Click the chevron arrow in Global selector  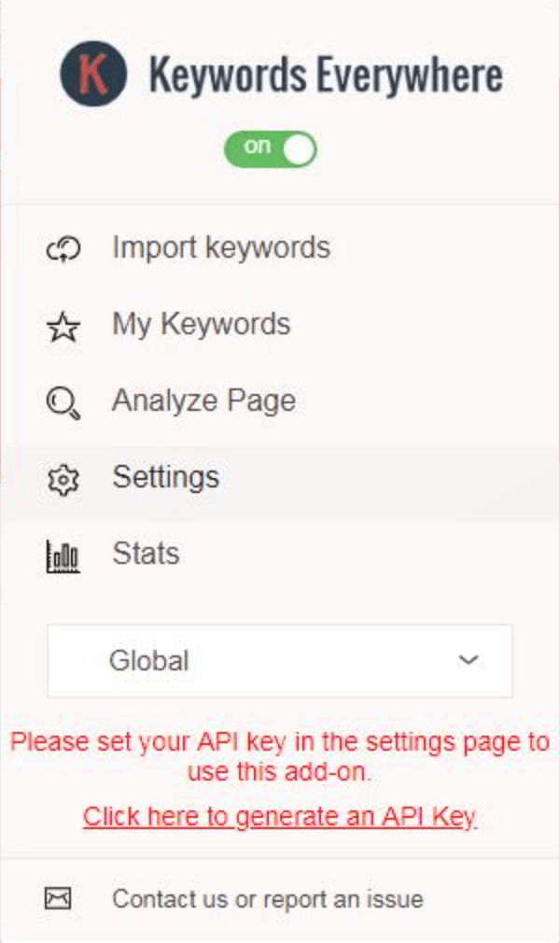click(468, 660)
